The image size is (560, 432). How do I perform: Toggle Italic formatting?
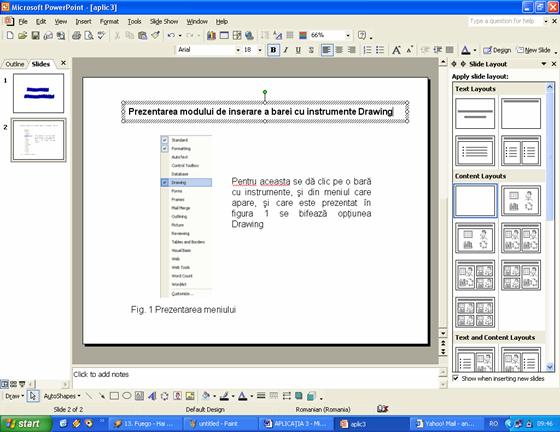click(x=286, y=50)
